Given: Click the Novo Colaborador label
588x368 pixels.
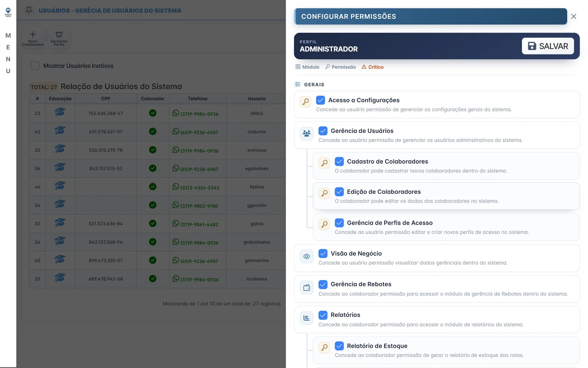Looking at the screenshot, I should 33,43.
